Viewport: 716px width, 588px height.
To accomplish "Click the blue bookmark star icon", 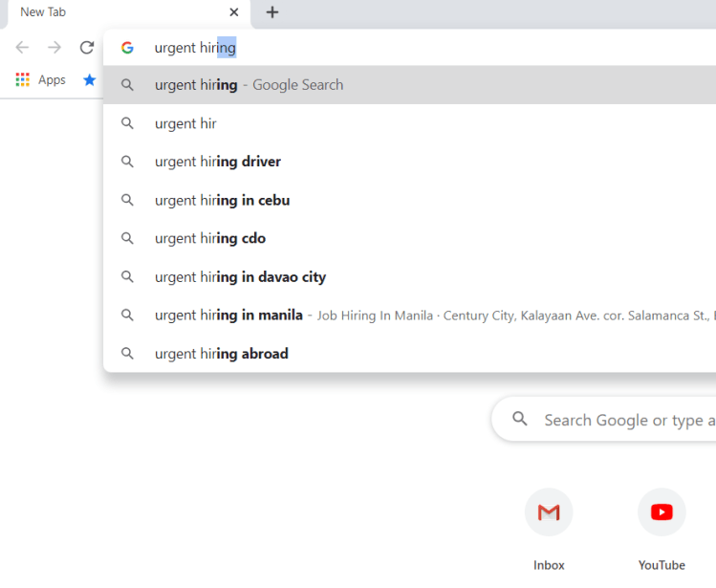I will [90, 80].
